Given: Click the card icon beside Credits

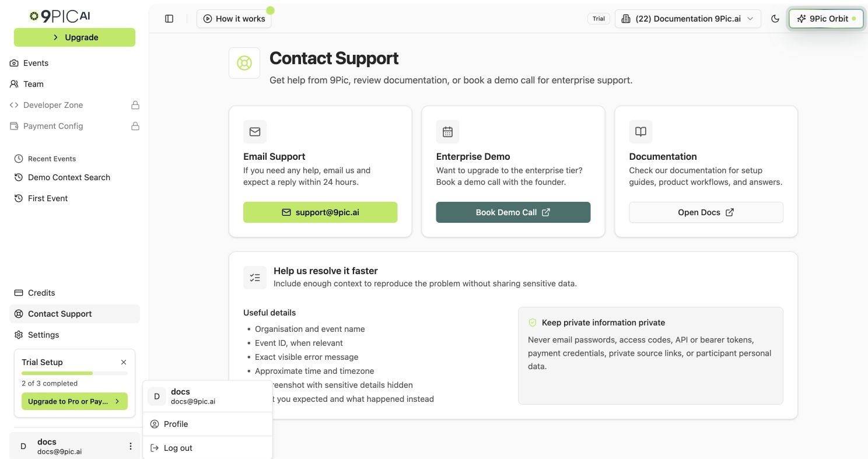Looking at the screenshot, I should (x=19, y=293).
